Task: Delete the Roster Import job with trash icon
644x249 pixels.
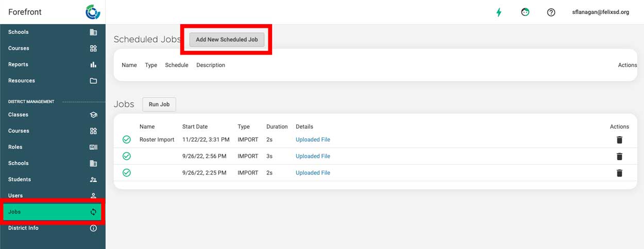Action: tap(619, 140)
